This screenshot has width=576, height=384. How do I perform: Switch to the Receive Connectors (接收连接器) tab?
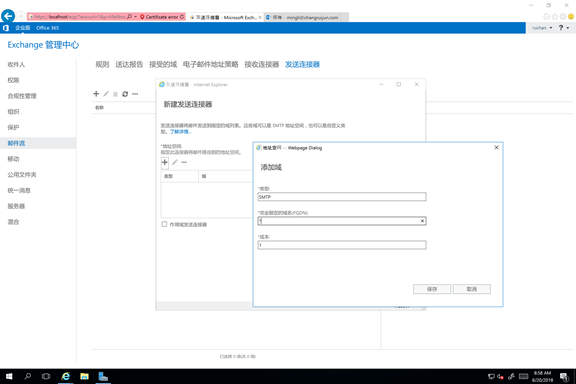[x=262, y=64]
